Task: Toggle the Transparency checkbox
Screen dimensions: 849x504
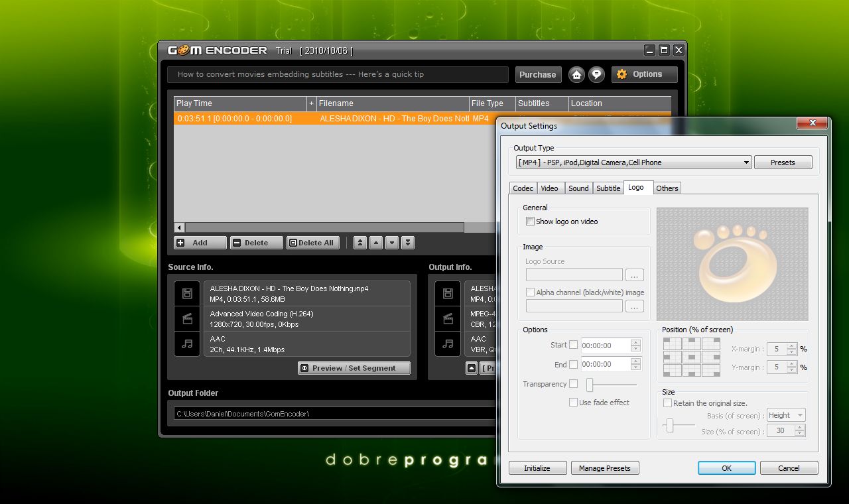Action: [573, 383]
